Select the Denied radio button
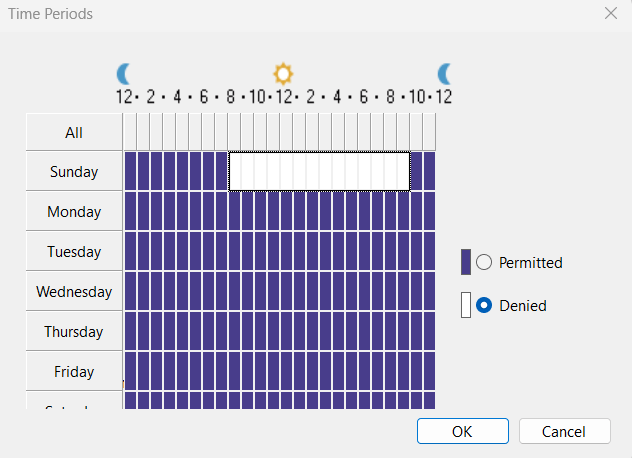This screenshot has height=458, width=632. [484, 306]
